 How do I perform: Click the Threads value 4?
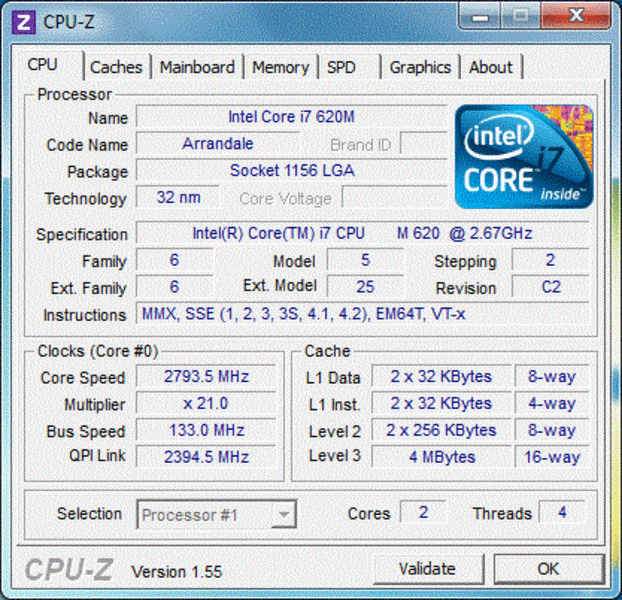(562, 512)
